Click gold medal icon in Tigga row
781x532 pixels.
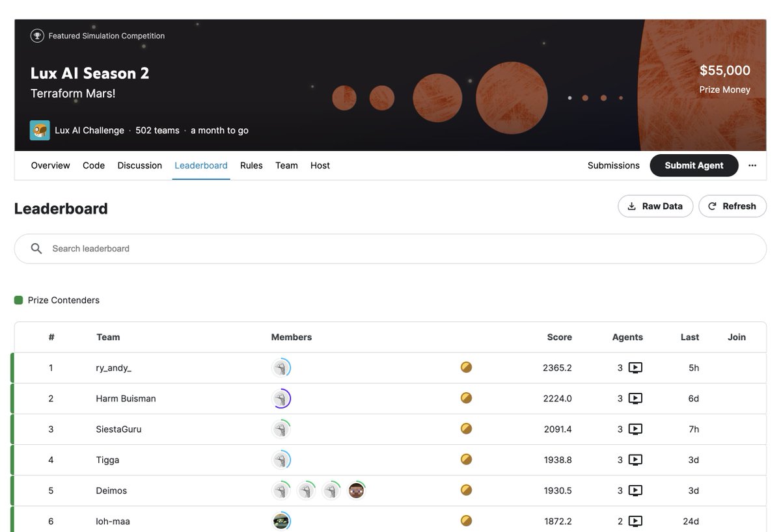tap(466, 459)
